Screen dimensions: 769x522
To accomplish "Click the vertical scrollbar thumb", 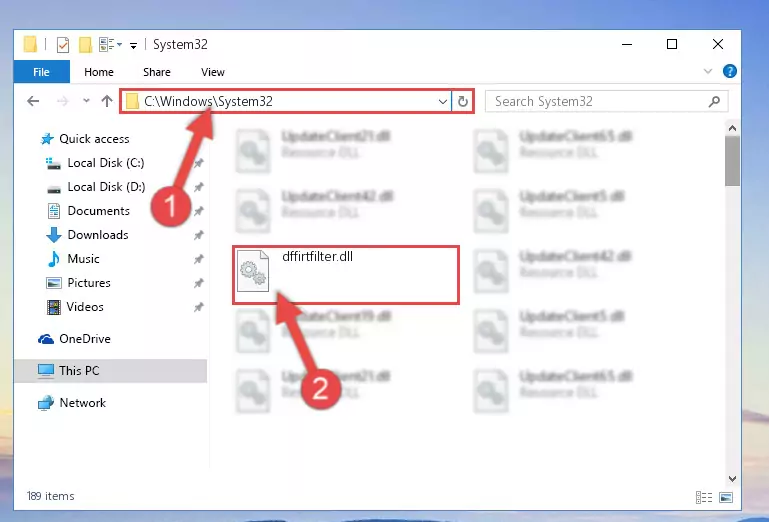I will (732, 161).
